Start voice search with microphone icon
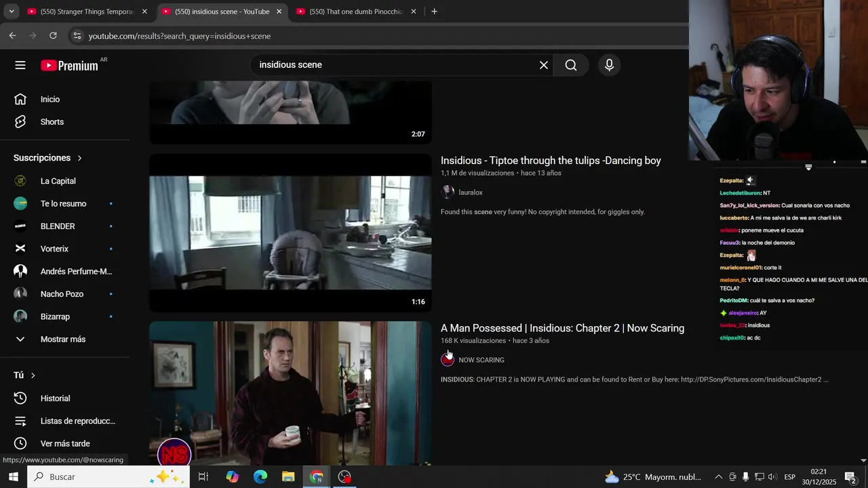868x488 pixels. [609, 65]
